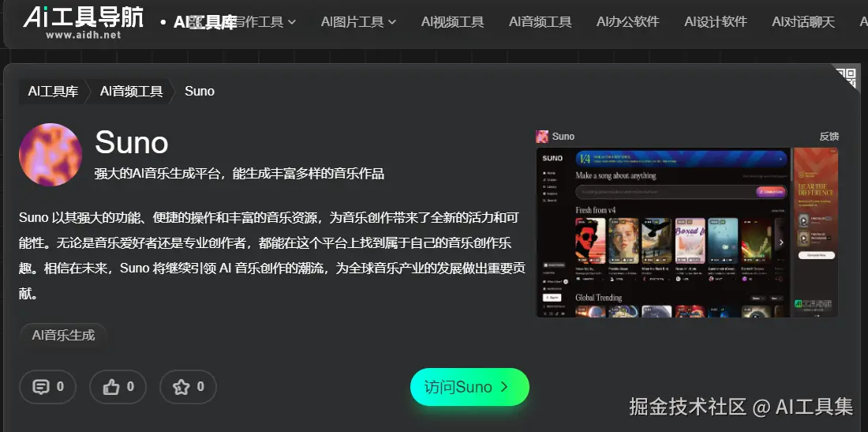Click the Suno breadcrumb item
The height and width of the screenshot is (432, 868).
point(200,92)
